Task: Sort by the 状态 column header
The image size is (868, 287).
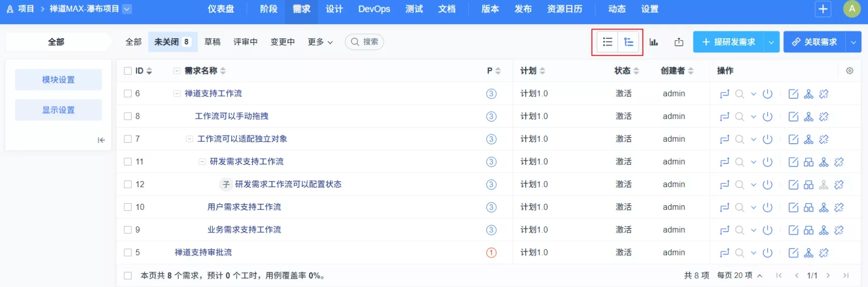Action: tap(627, 71)
